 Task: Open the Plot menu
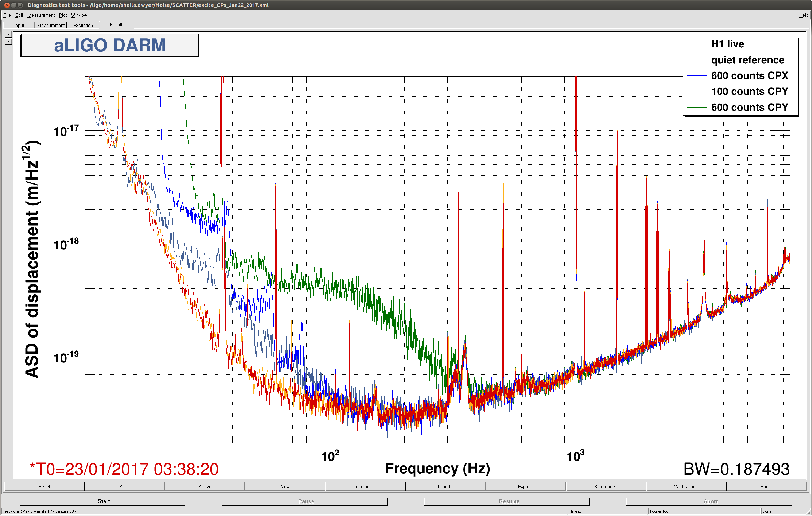coord(63,15)
